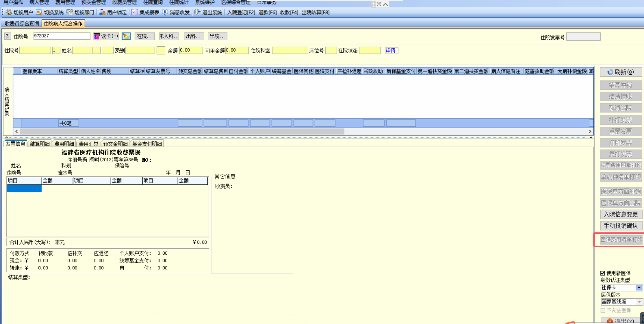
Task: Click the 退出系统 exit system icon
Action: (198, 12)
